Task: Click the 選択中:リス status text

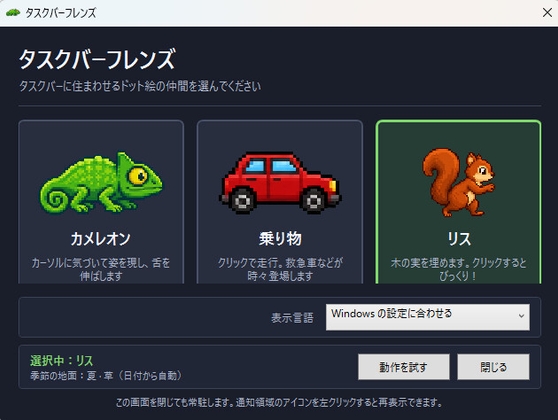Action: click(62, 361)
